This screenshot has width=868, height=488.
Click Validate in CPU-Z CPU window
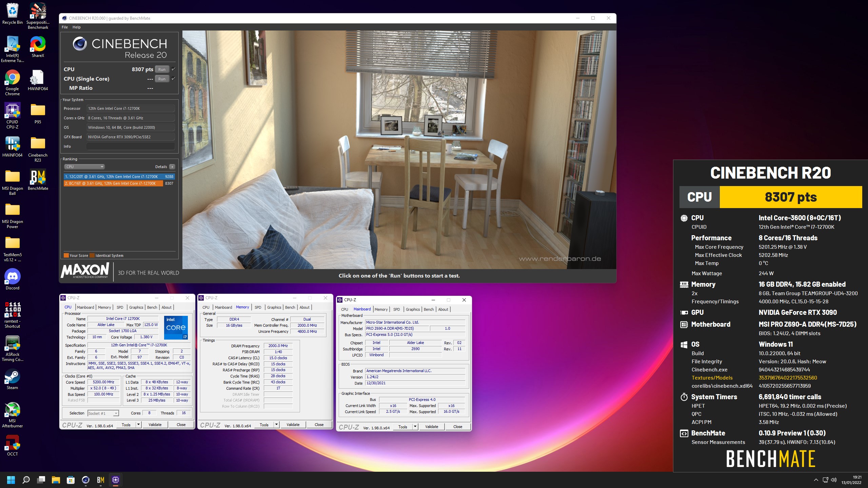tap(155, 425)
